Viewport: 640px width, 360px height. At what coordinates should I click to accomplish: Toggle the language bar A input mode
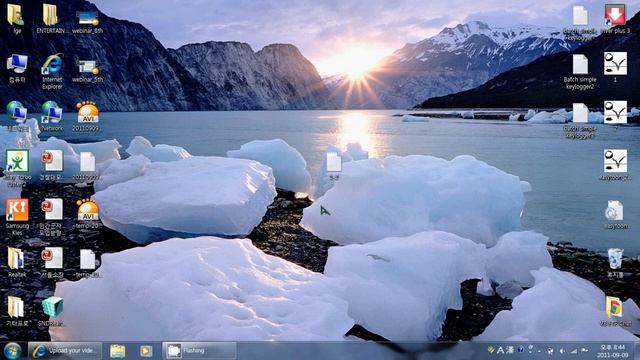point(500,350)
